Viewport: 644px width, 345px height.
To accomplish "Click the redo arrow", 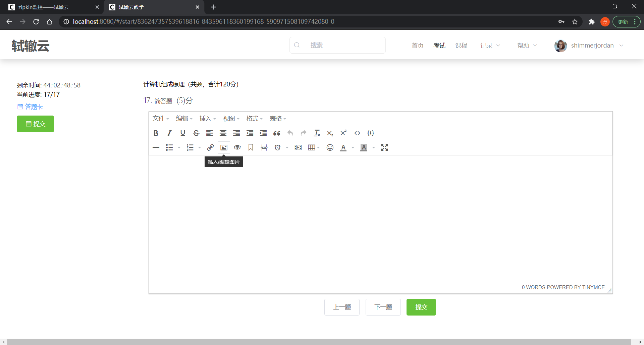I will point(304,133).
